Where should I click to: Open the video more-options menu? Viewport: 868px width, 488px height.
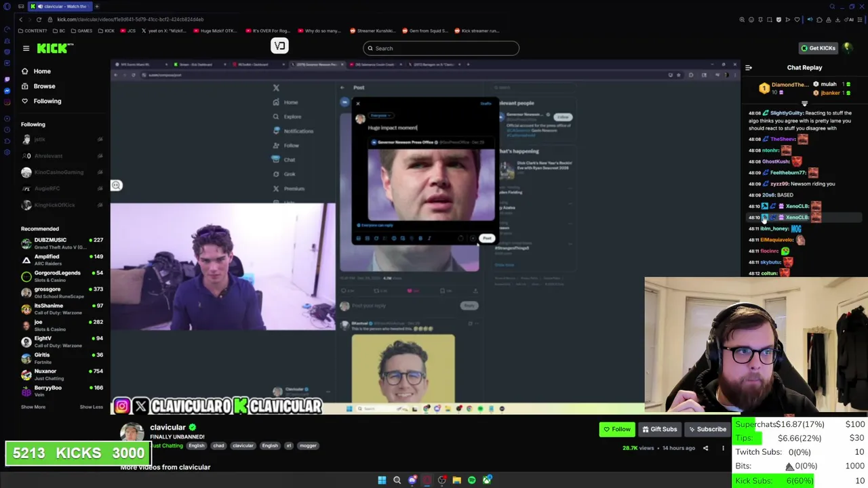723,448
